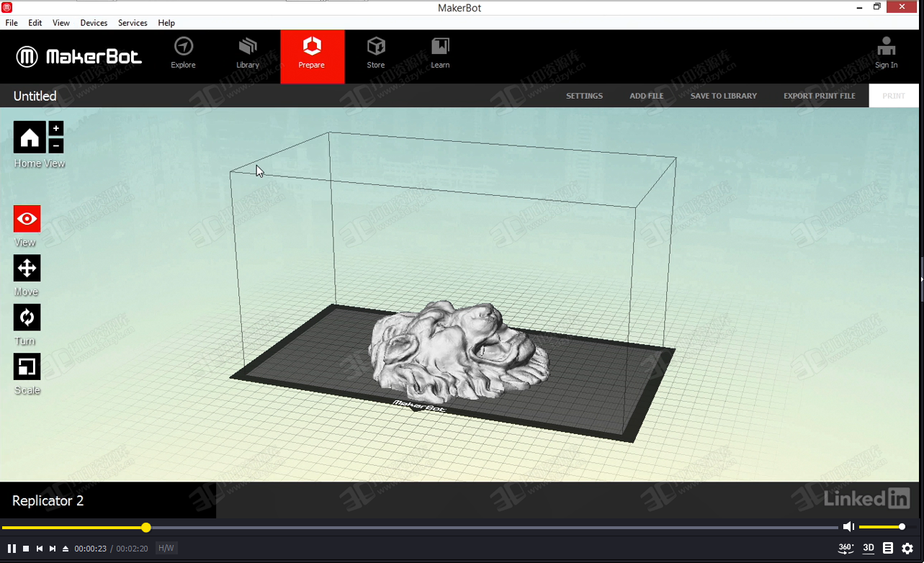Open the player playlist icon
Viewport: 924px width, 563px height.
[x=888, y=549]
